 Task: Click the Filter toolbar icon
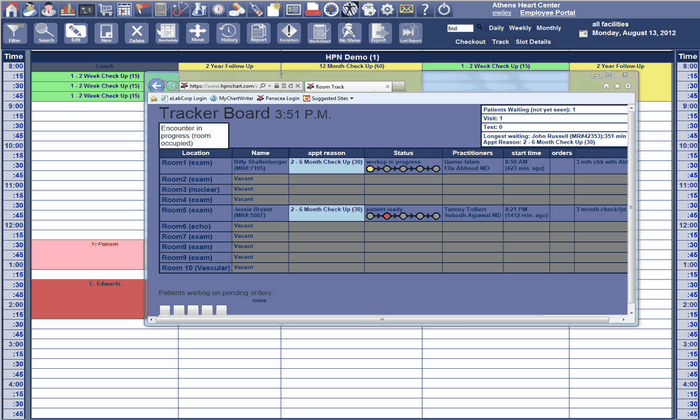click(x=14, y=33)
